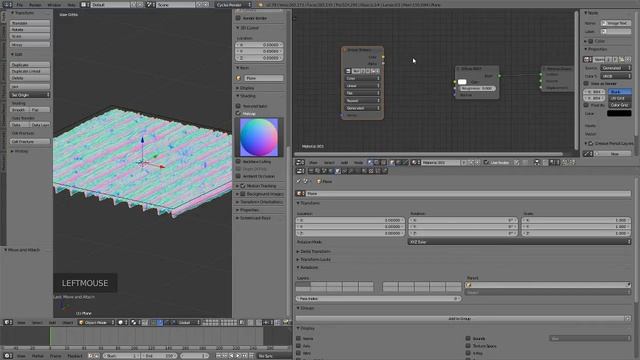The width and height of the screenshot is (640, 360).
Task: Click the Roughness slider on Diffuse BSDF
Action: click(477, 88)
